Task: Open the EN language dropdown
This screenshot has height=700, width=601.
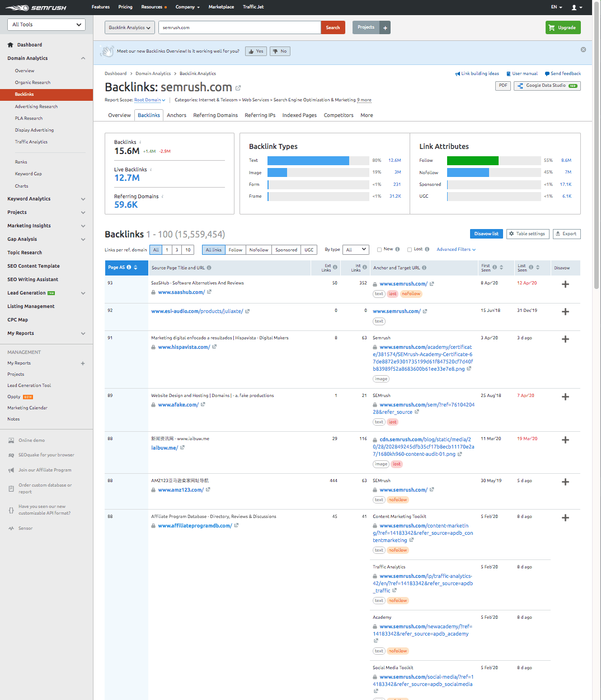Action: 556,7
